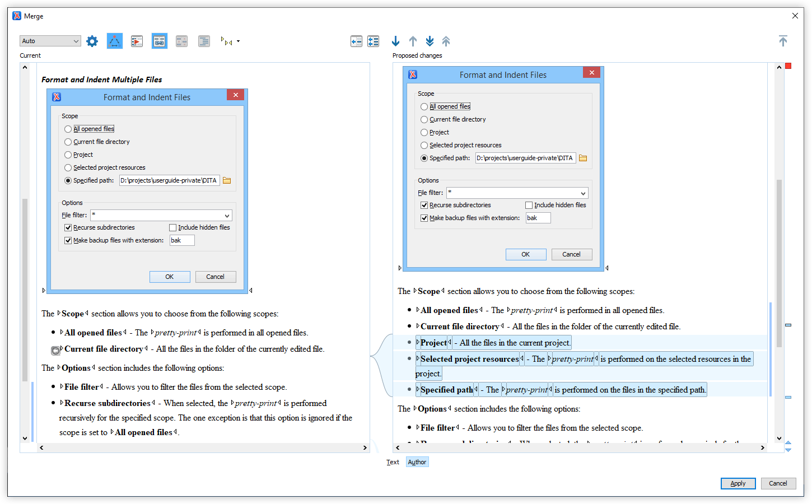Switch to the Author tab
Screen dimensions: 812x504
(x=417, y=462)
